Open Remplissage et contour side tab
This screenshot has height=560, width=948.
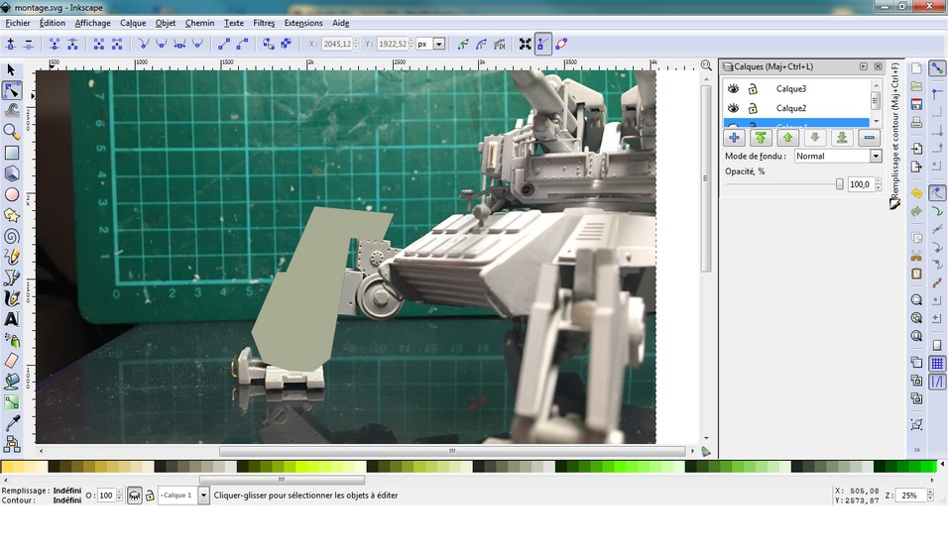894,136
